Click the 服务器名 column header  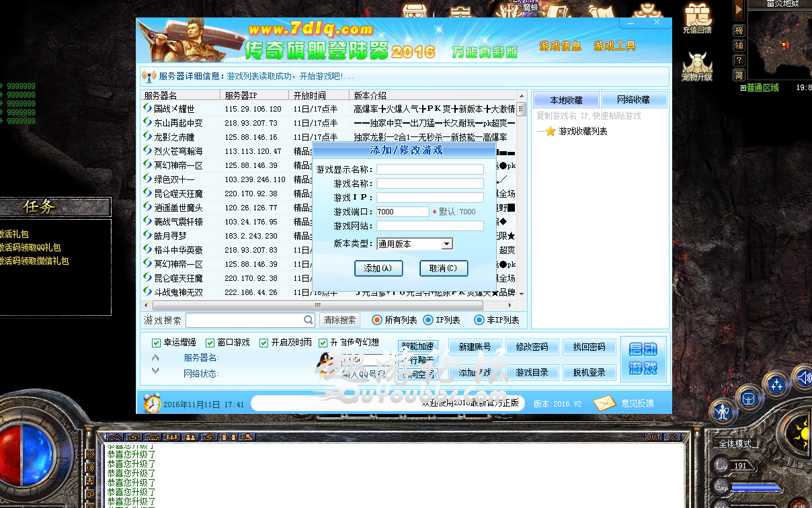[x=180, y=95]
